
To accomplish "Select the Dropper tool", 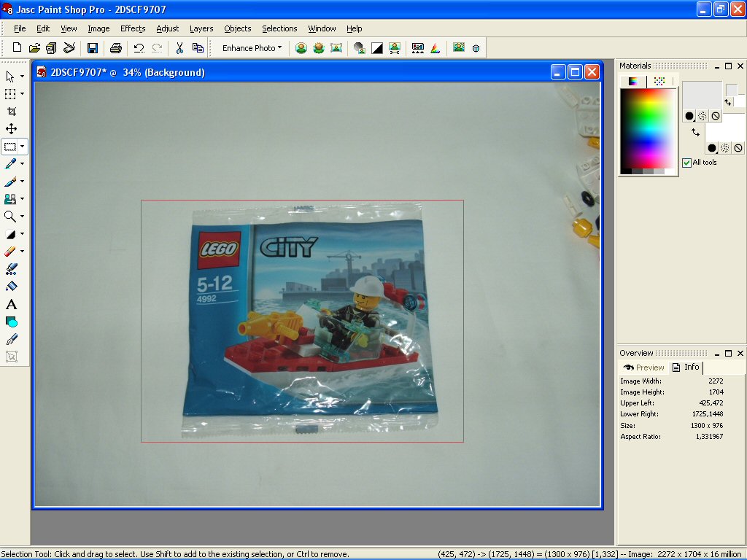I will [x=10, y=164].
